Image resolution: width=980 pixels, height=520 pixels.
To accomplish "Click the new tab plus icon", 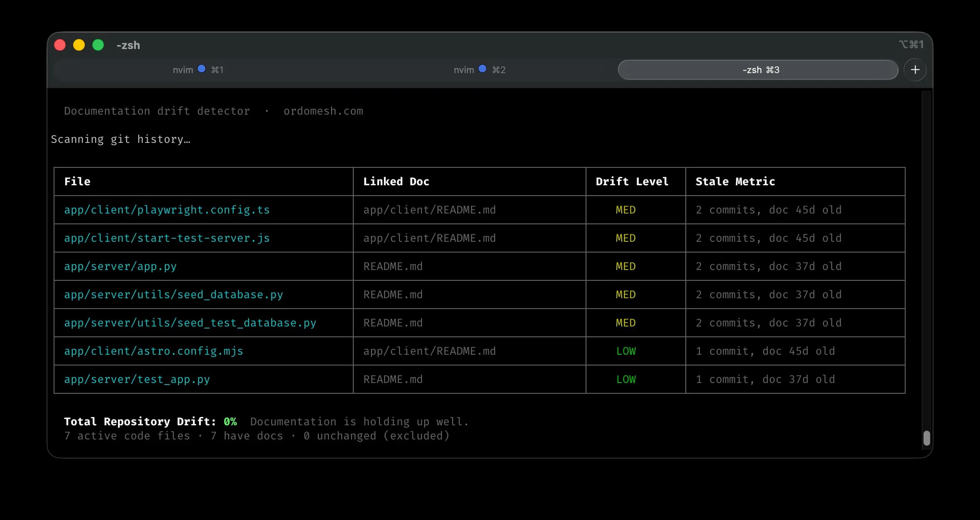I will click(x=916, y=69).
